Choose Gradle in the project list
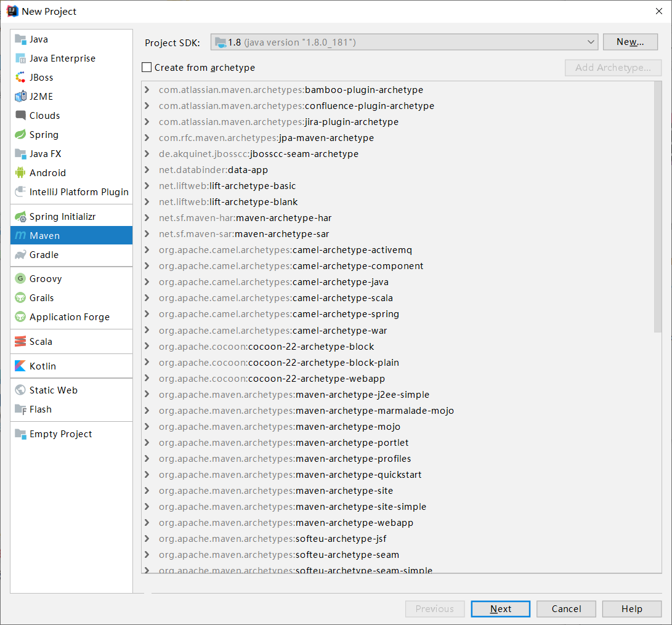This screenshot has height=625, width=672. [71, 255]
